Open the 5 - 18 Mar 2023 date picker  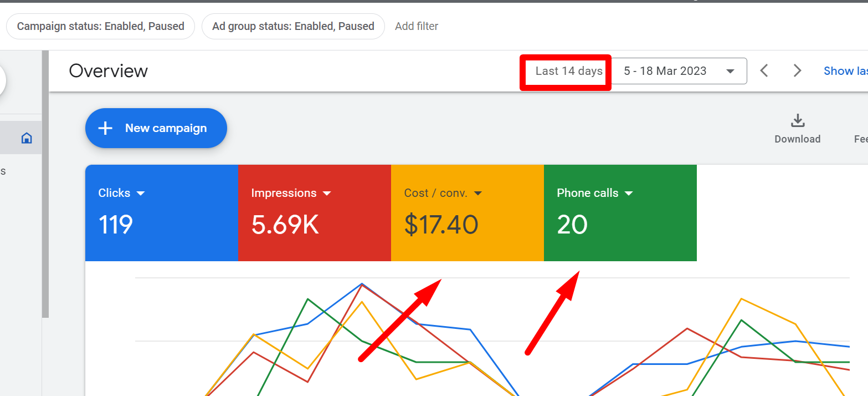tap(679, 71)
